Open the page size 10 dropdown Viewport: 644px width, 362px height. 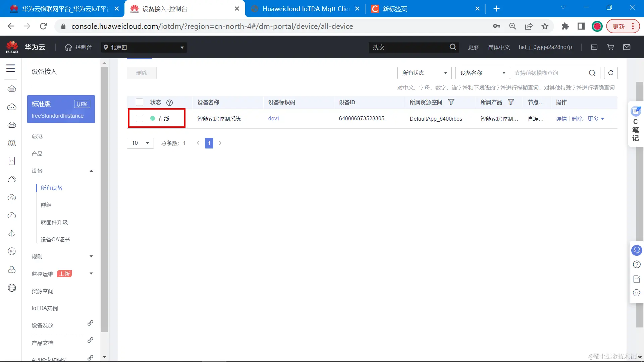(140, 143)
